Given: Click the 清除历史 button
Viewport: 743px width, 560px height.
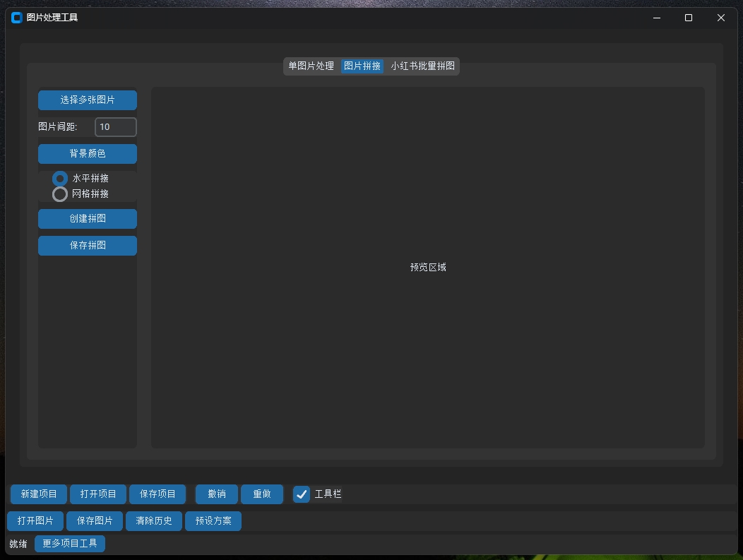Looking at the screenshot, I should point(154,521).
